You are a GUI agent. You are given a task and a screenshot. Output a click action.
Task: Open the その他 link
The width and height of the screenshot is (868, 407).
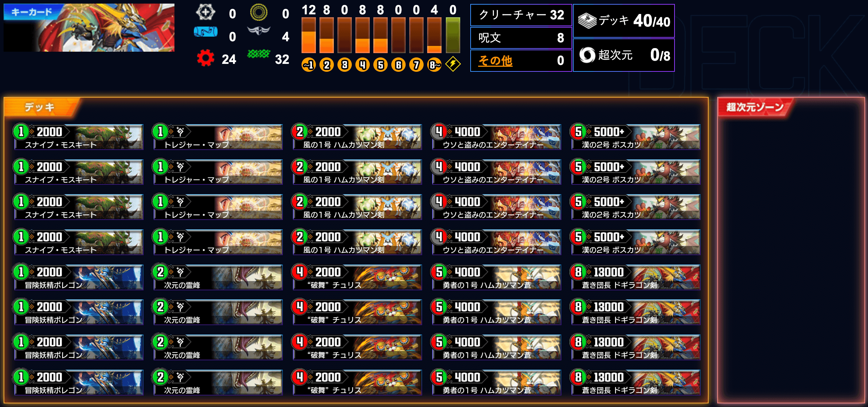point(495,61)
